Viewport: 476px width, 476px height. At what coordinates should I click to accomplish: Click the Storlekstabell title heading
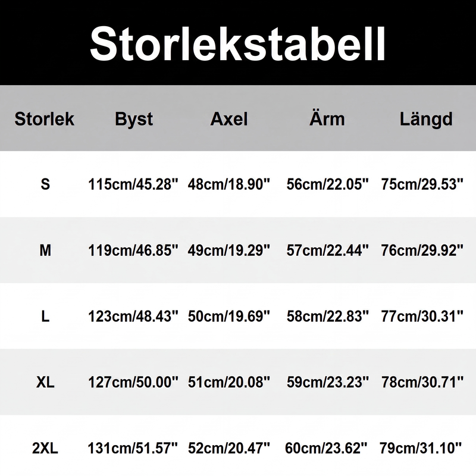237,44
